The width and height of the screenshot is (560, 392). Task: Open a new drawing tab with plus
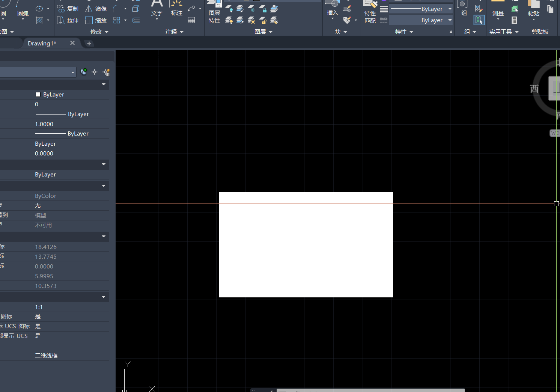pos(89,44)
